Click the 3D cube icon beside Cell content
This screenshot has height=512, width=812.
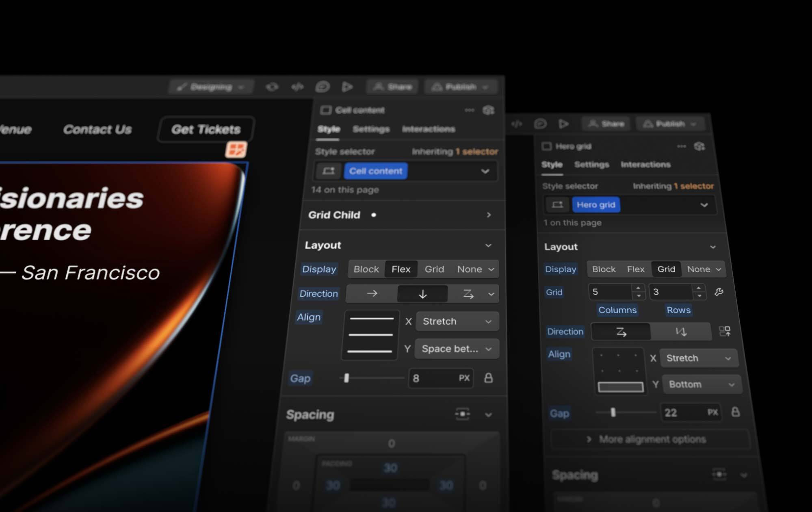488,110
